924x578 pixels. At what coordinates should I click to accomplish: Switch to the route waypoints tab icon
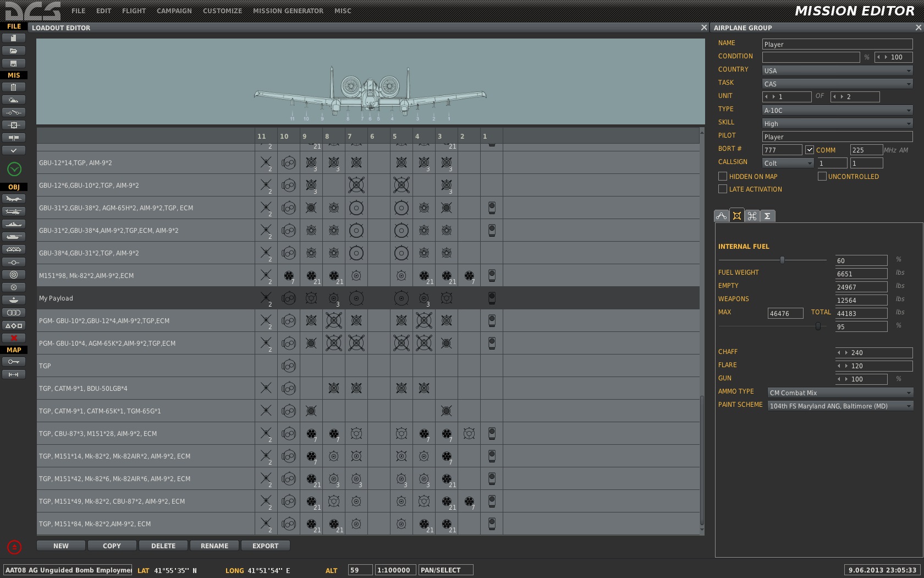tap(721, 216)
